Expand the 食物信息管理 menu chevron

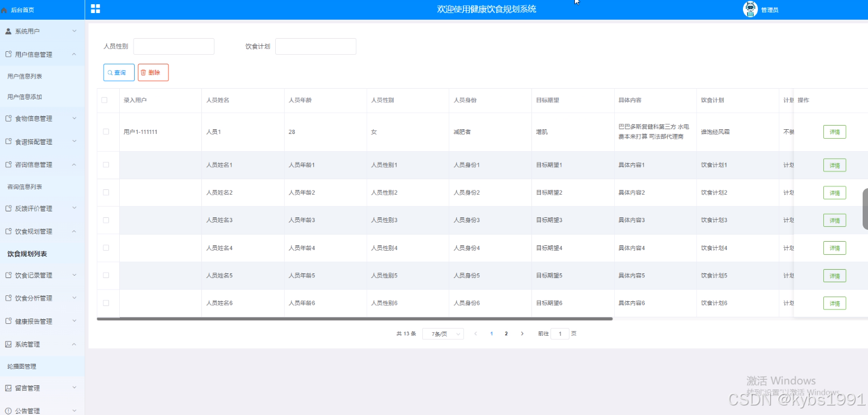click(74, 118)
